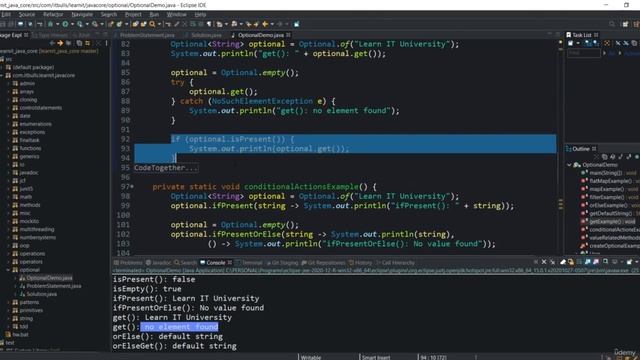640x360 pixels.
Task: Open the Window menu
Action: click(176, 15)
